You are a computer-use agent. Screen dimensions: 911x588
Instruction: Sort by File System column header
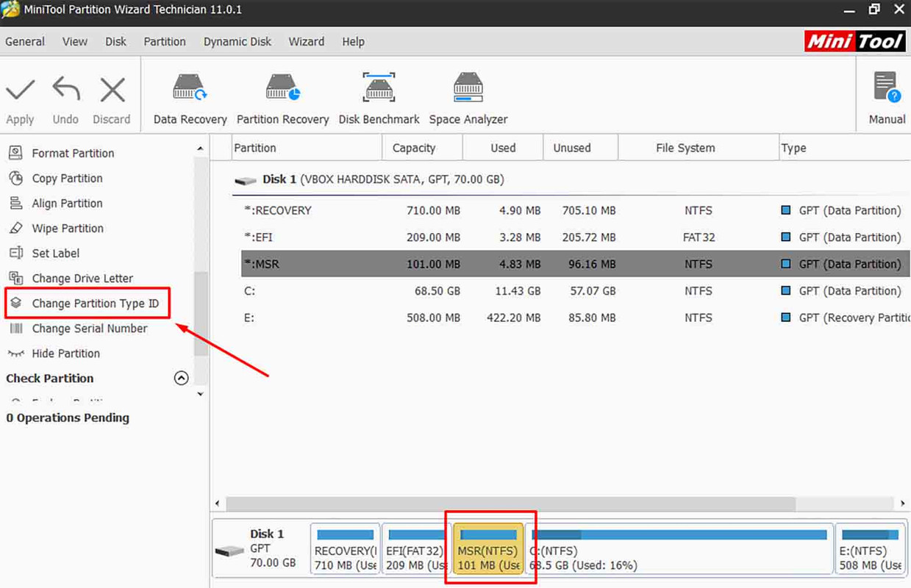click(x=698, y=148)
